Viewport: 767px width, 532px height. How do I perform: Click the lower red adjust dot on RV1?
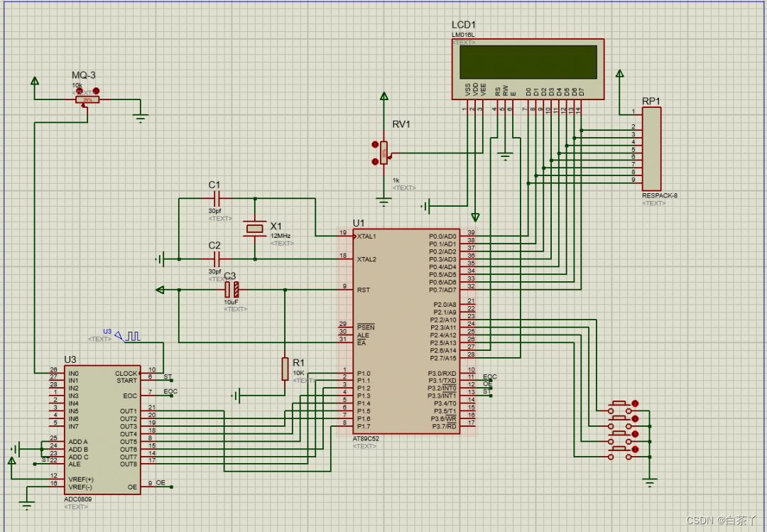click(x=375, y=161)
